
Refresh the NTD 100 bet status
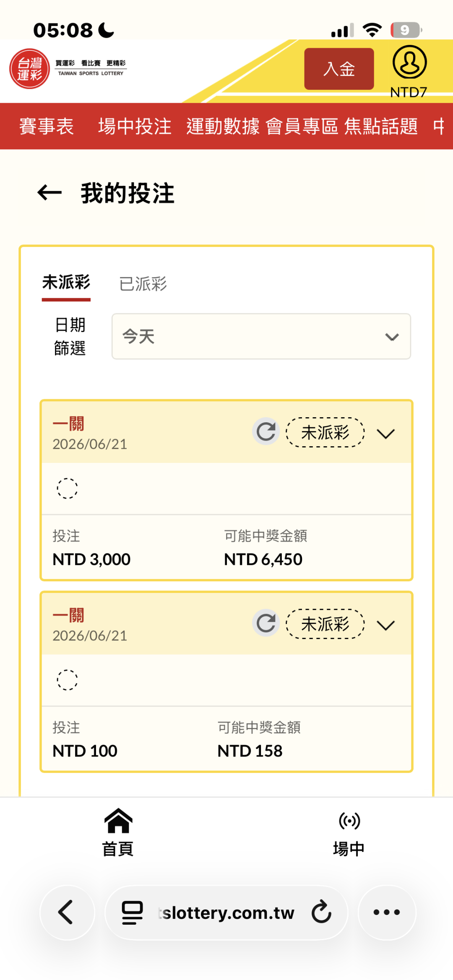266,623
